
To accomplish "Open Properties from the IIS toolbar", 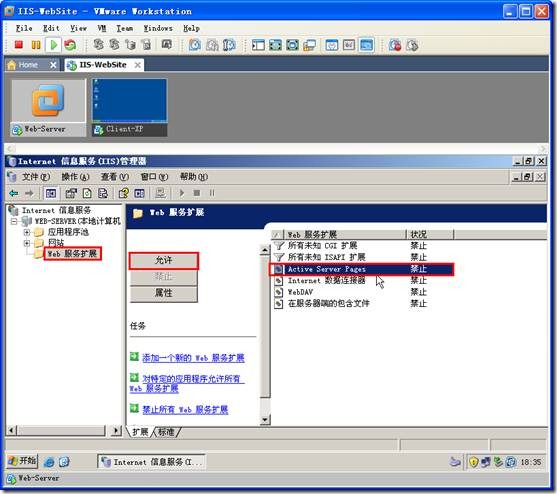I will (71, 193).
